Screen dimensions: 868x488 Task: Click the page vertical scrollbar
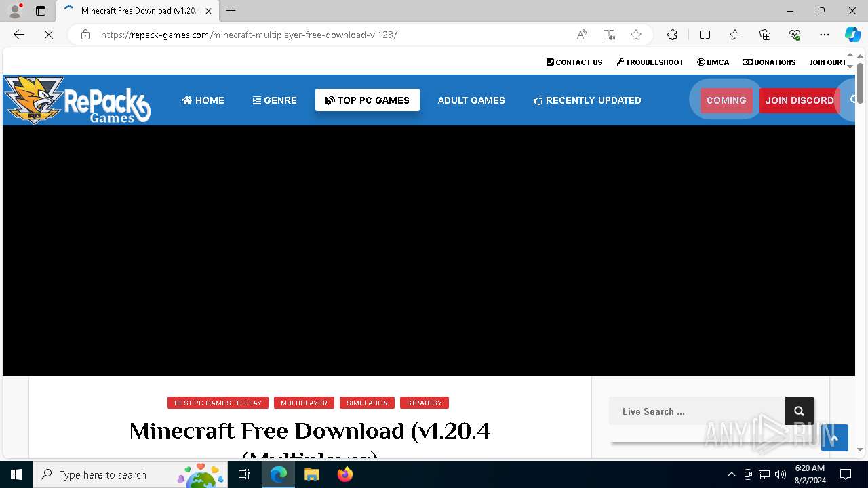pos(860,83)
